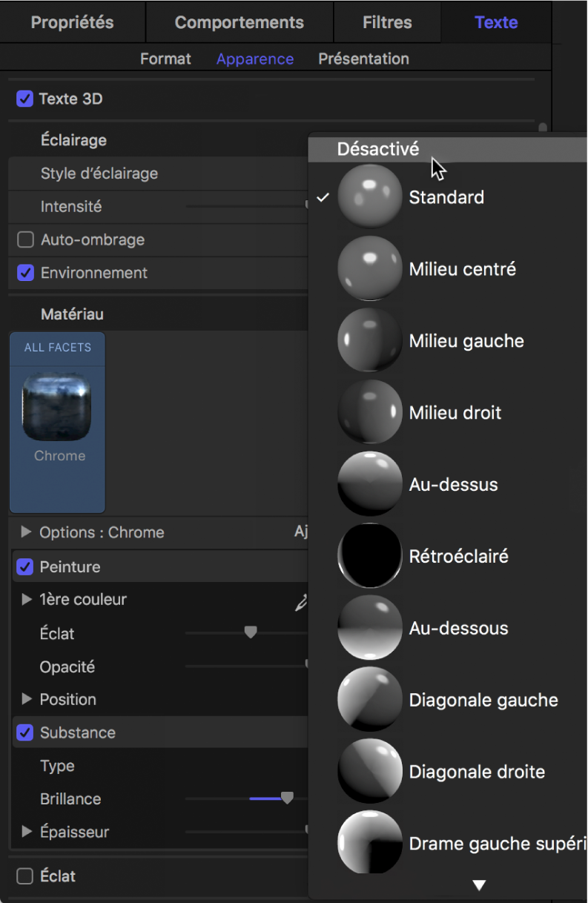Click the eyedropper next to 1ère couleur
588x903 pixels.
tap(300, 603)
